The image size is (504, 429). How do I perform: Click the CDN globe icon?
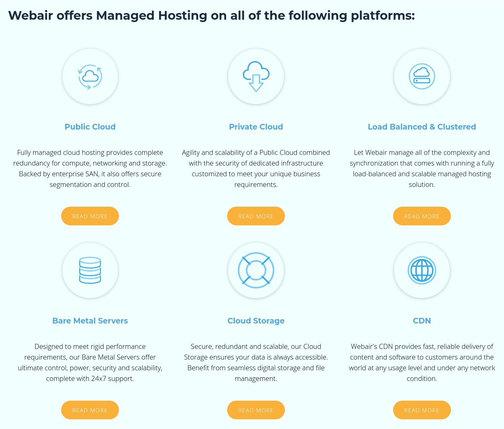[x=422, y=270]
